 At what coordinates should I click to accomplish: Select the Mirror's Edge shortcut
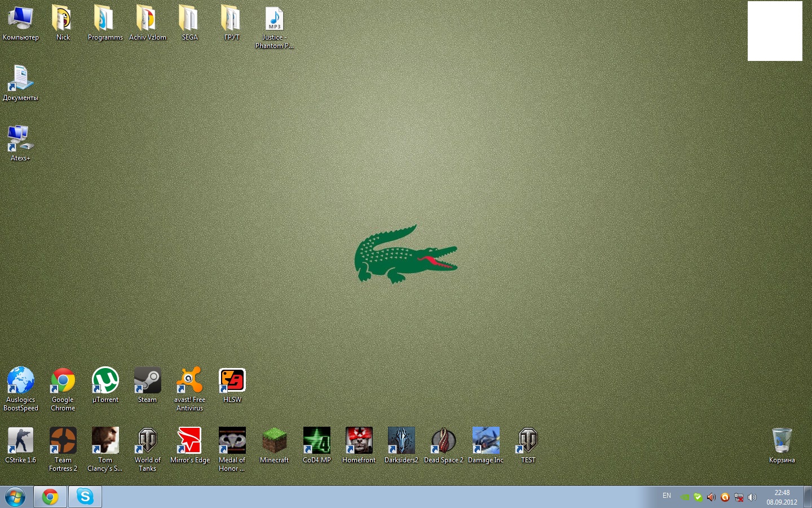(190, 446)
